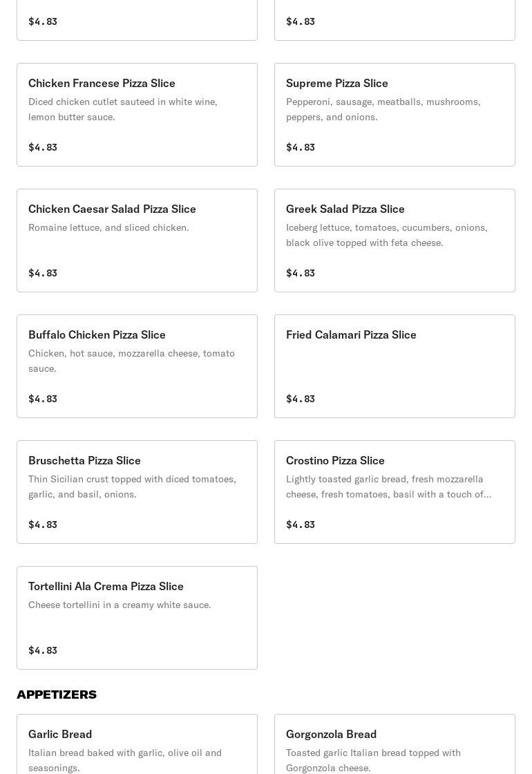
Task: Click the Supreme Pizza Slice price
Action: coord(301,147)
